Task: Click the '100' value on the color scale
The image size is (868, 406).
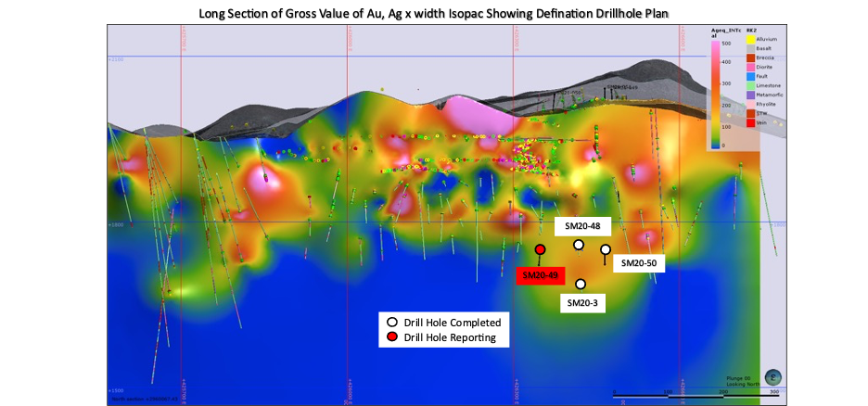Action: [x=726, y=127]
